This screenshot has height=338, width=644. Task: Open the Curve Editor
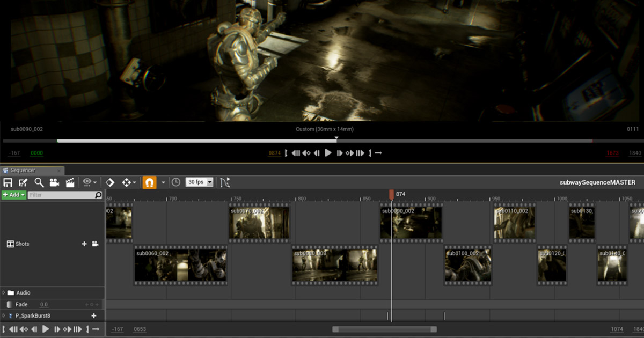[x=225, y=182]
